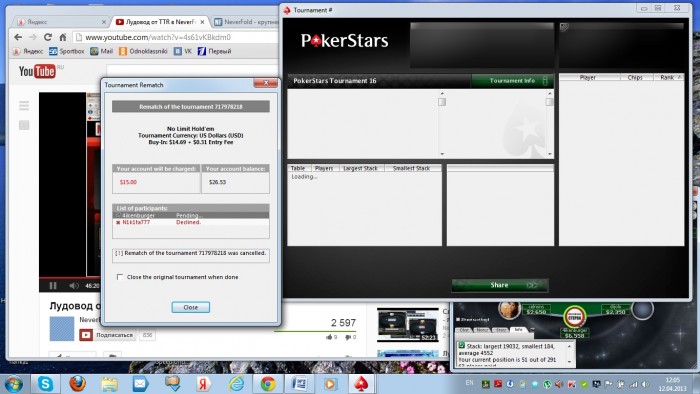Open the Mail bookmark
The height and width of the screenshot is (394, 700).
tap(101, 51)
